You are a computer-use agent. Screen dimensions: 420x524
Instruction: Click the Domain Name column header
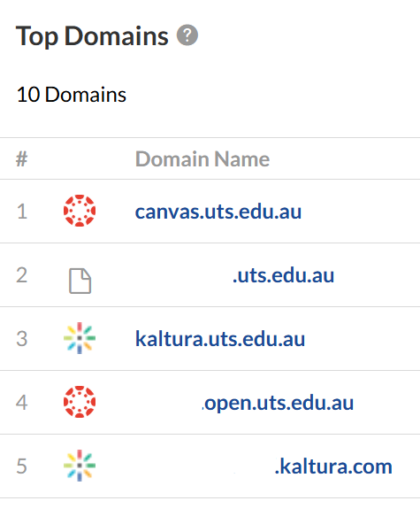tap(202, 158)
